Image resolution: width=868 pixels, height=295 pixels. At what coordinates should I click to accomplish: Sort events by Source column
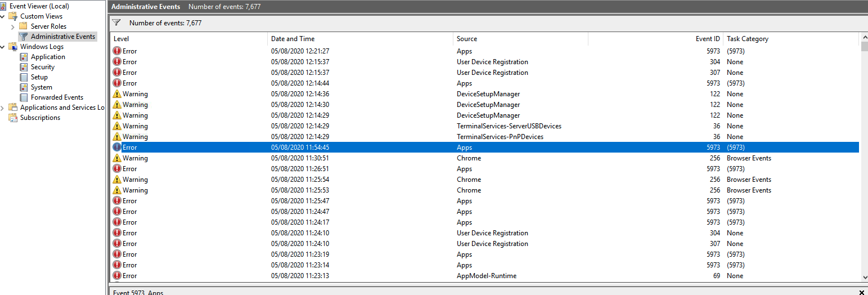coord(520,39)
